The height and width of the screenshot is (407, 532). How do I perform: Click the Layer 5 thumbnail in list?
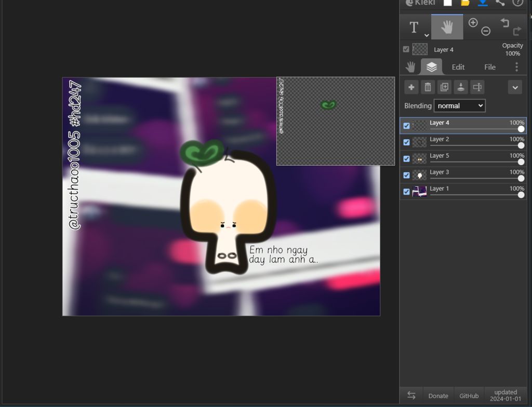[419, 159]
